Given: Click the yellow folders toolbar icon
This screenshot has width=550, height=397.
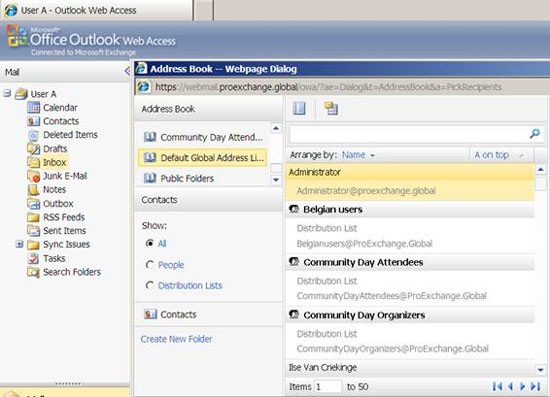Looking at the screenshot, I should (331, 108).
